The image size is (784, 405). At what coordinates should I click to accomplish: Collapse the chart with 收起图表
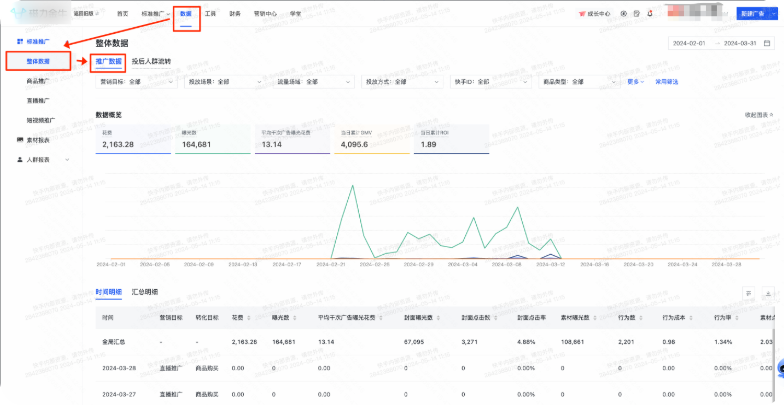coord(759,115)
